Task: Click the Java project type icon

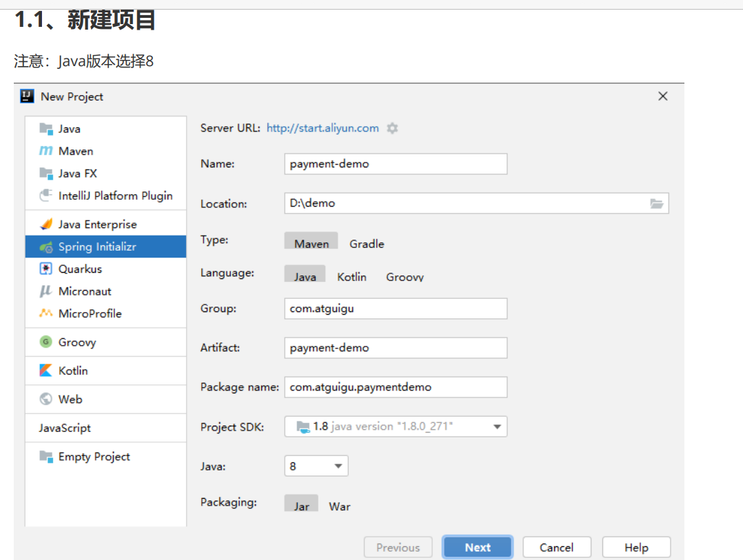Action: tap(46, 129)
